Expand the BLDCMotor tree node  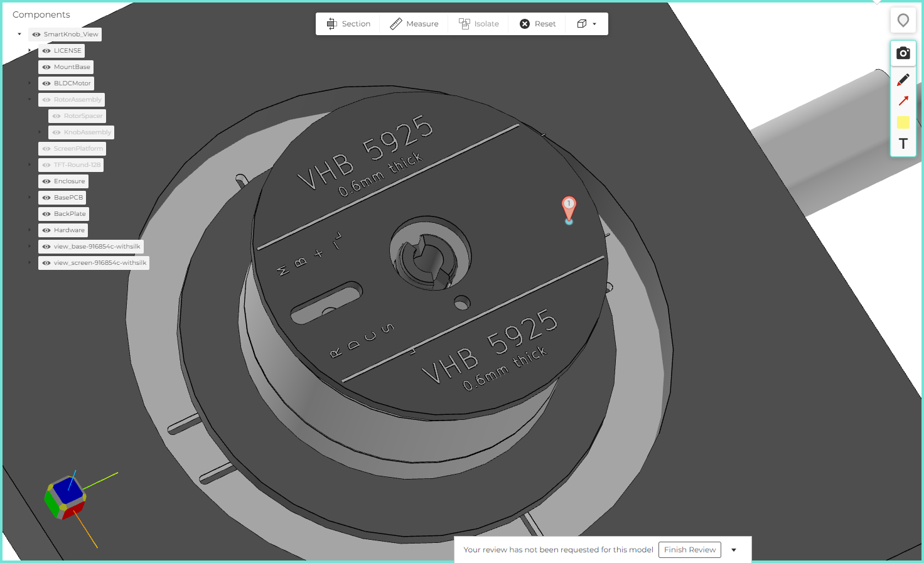coord(30,83)
